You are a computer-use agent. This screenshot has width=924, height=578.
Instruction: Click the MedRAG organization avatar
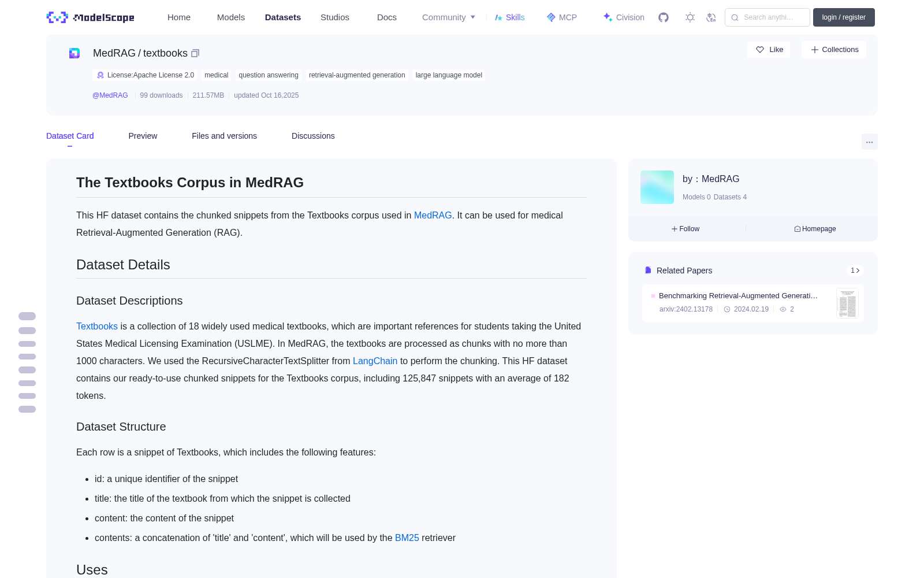click(657, 187)
